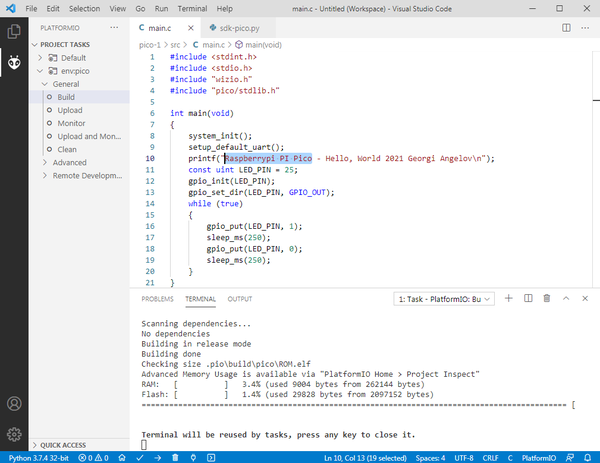
Task: Toggle maximized panel size with the chevron
Action: (566, 298)
